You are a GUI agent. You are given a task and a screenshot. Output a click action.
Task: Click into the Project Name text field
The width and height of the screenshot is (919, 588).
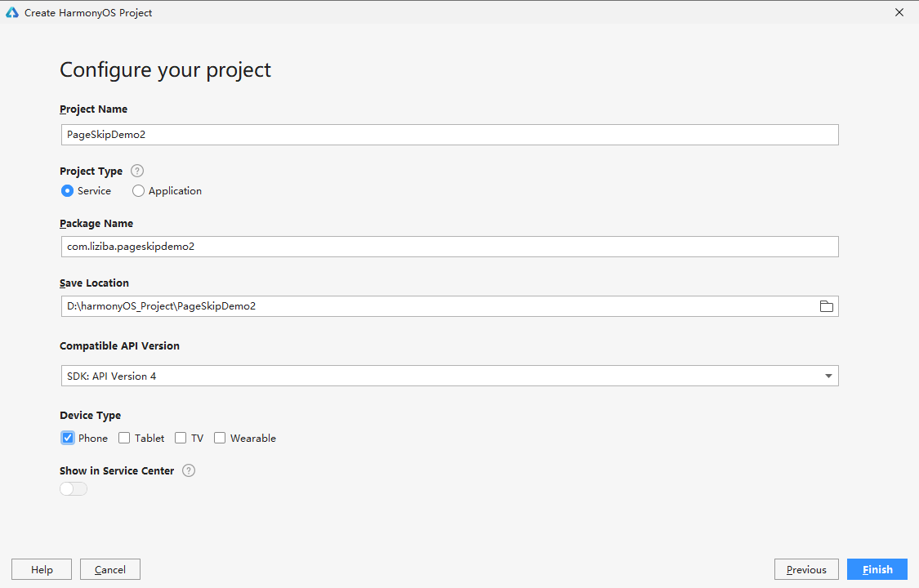point(449,135)
